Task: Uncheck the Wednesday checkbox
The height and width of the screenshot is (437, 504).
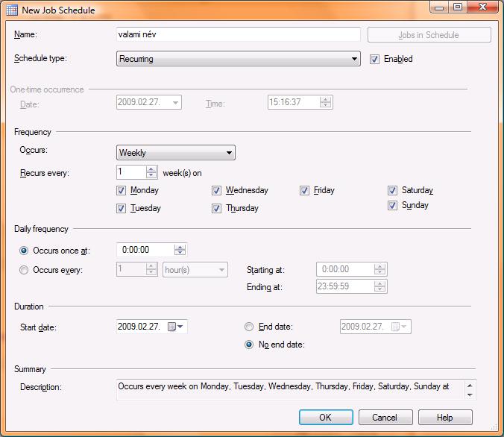Action: tap(216, 190)
